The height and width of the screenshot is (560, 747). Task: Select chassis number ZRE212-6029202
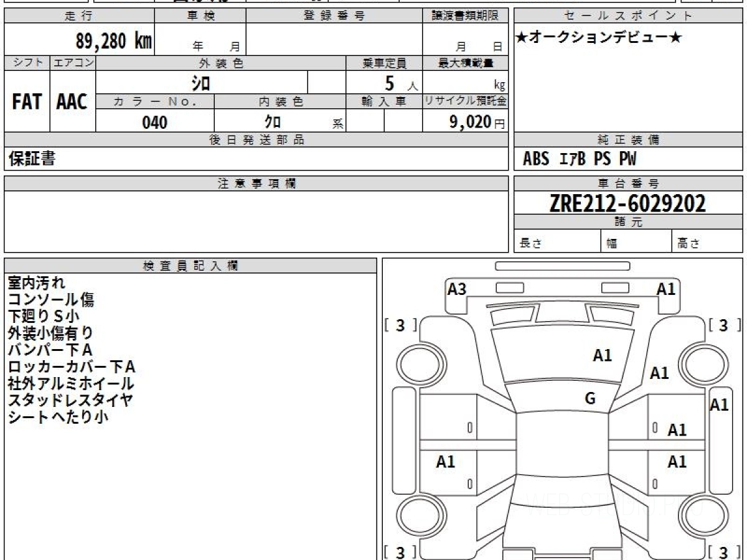pos(627,203)
